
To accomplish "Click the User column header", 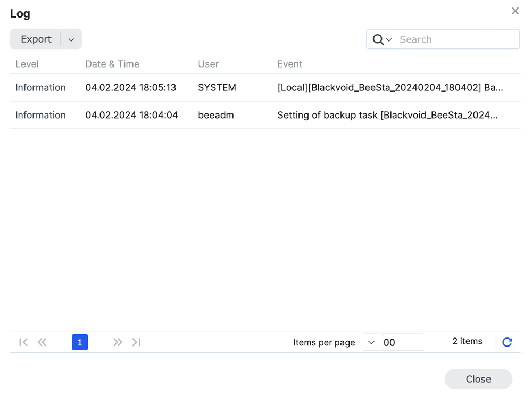I will coord(208,64).
